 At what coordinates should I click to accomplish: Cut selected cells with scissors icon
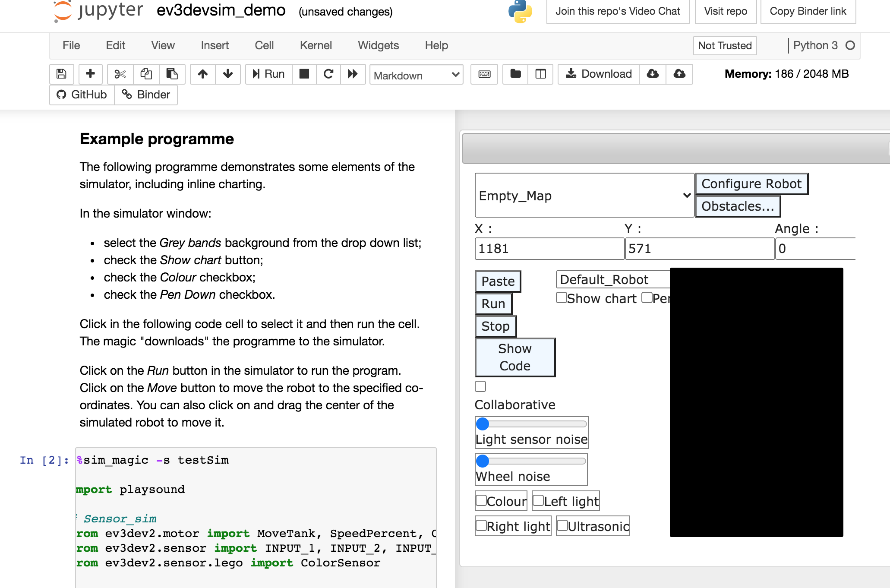tap(120, 74)
